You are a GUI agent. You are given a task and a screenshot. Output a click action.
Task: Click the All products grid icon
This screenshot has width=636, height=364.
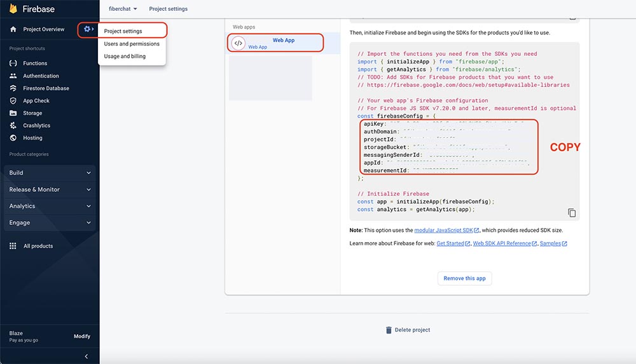pyautogui.click(x=13, y=246)
